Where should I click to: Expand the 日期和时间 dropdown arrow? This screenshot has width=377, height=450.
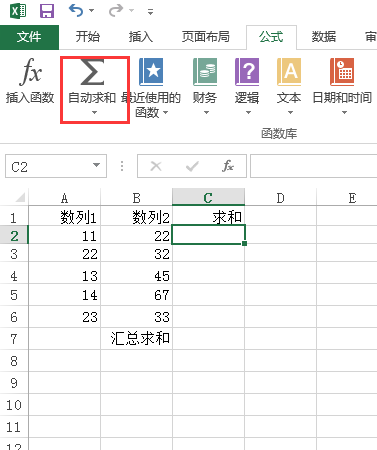click(x=344, y=112)
